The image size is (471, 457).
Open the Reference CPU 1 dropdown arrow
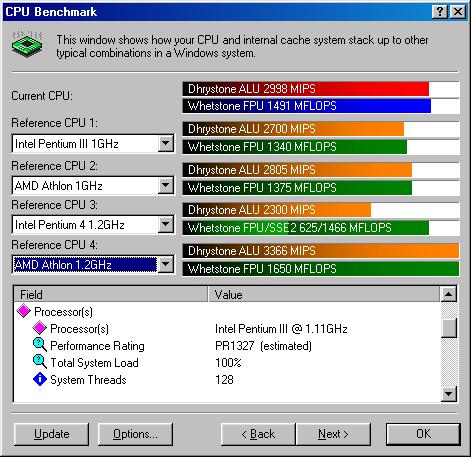pyautogui.click(x=166, y=144)
